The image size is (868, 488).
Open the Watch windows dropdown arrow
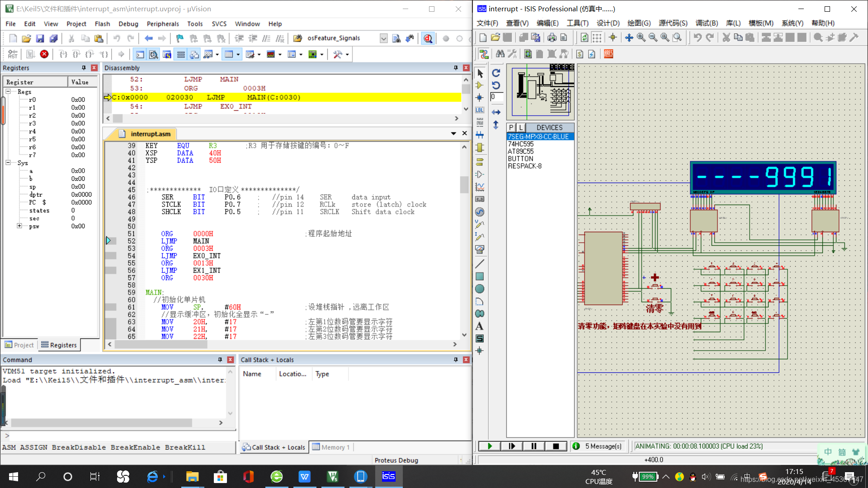coord(217,55)
